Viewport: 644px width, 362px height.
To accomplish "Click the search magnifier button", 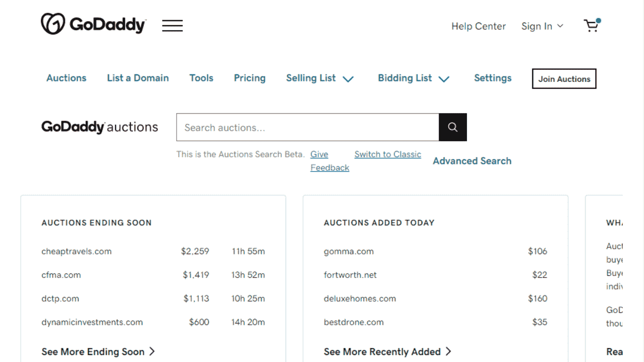I will [x=453, y=127].
